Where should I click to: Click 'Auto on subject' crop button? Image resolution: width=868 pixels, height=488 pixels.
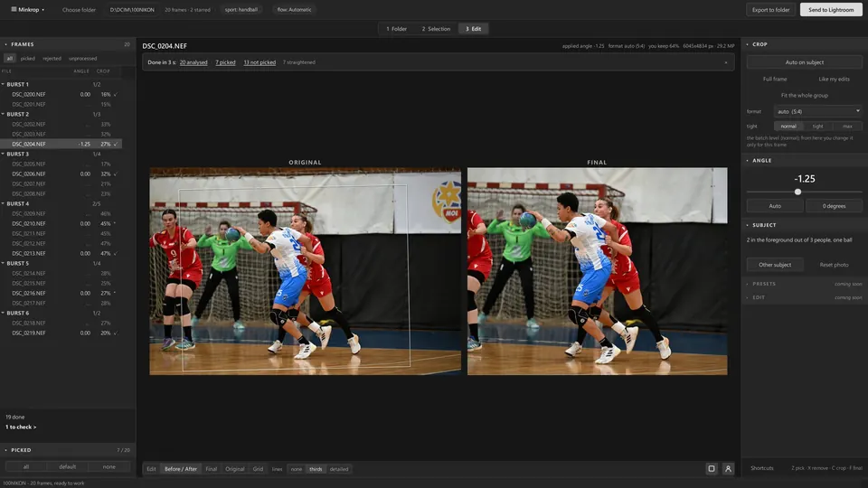[805, 62]
